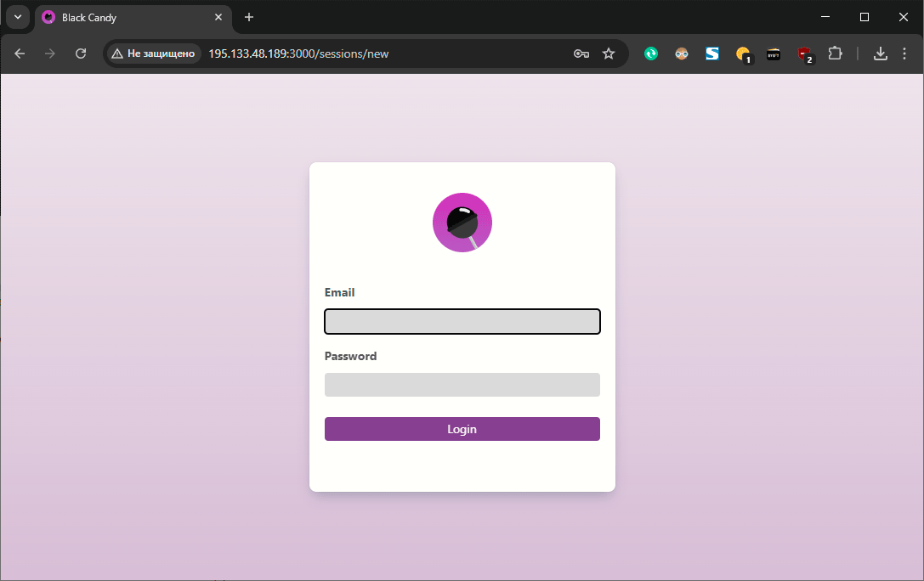Image resolution: width=924 pixels, height=581 pixels.
Task: Open a new tab with the plus button
Action: point(249,17)
